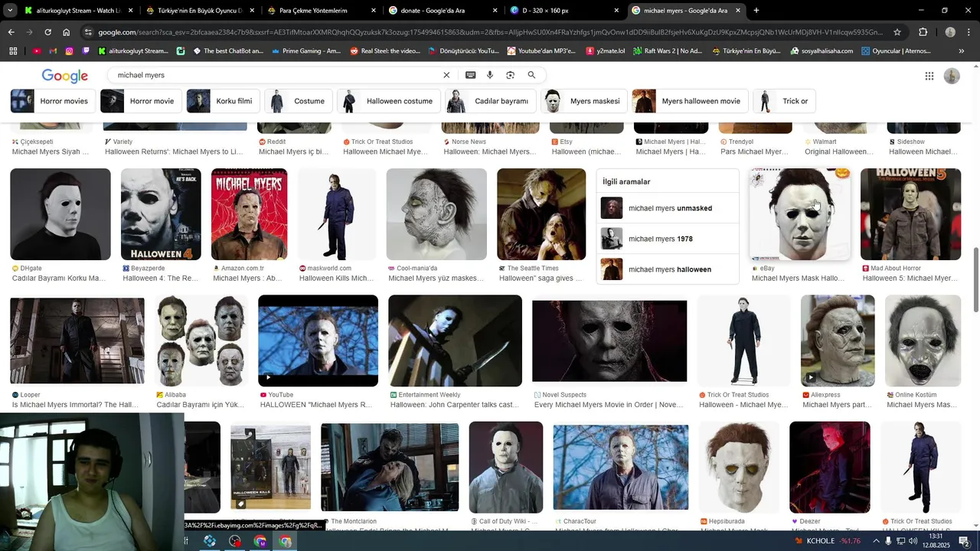Show more bookmarks with the chevron
Viewport: 980px width, 551px height.
pyautogui.click(x=962, y=51)
